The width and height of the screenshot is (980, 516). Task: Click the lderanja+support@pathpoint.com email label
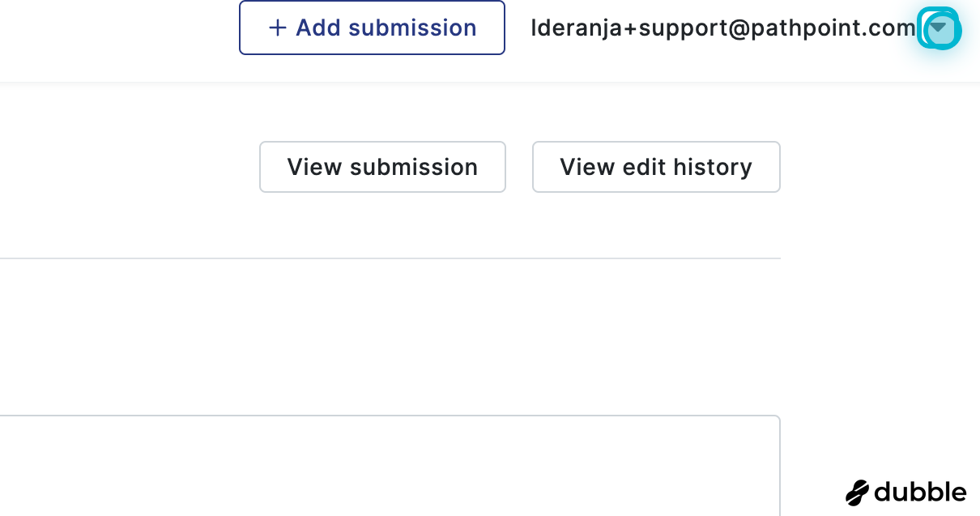(x=722, y=28)
